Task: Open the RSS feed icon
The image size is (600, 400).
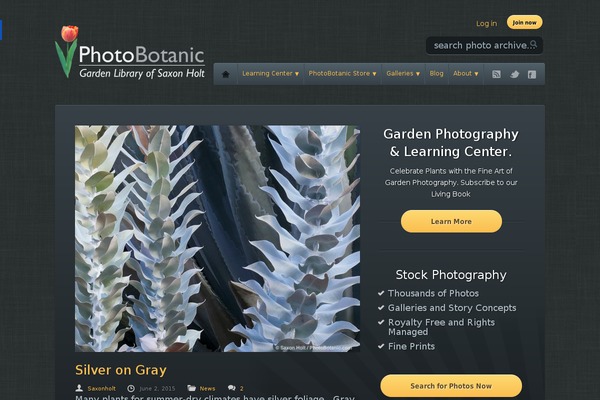Action: tap(496, 74)
